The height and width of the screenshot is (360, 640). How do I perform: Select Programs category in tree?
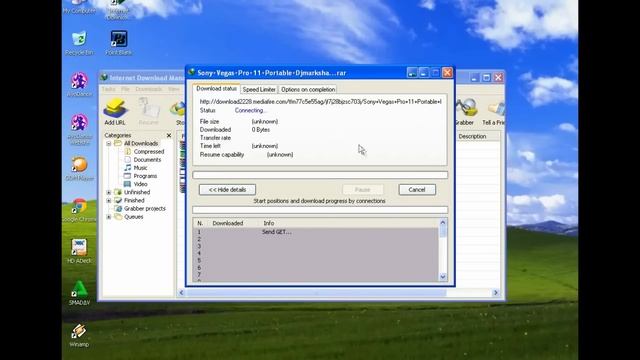(145, 176)
